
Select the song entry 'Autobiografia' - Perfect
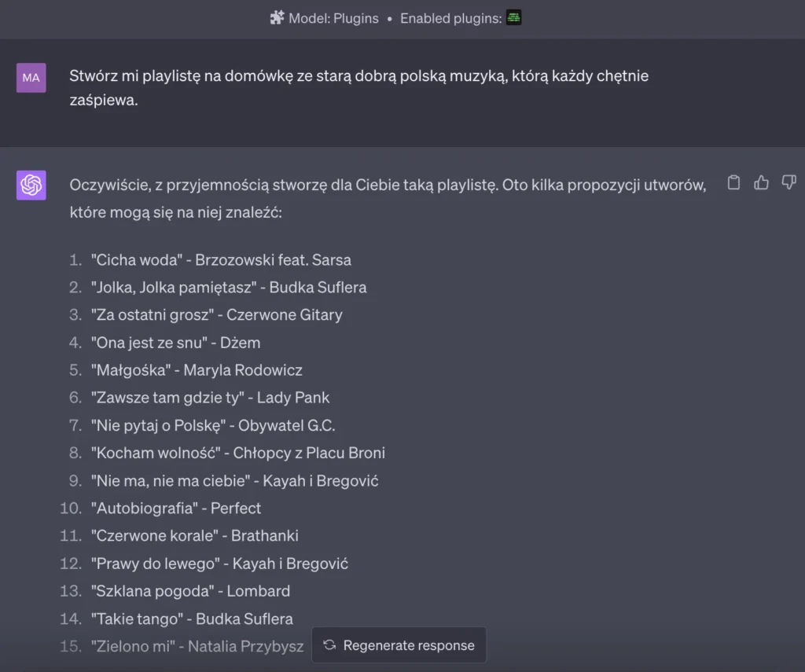[176, 508]
